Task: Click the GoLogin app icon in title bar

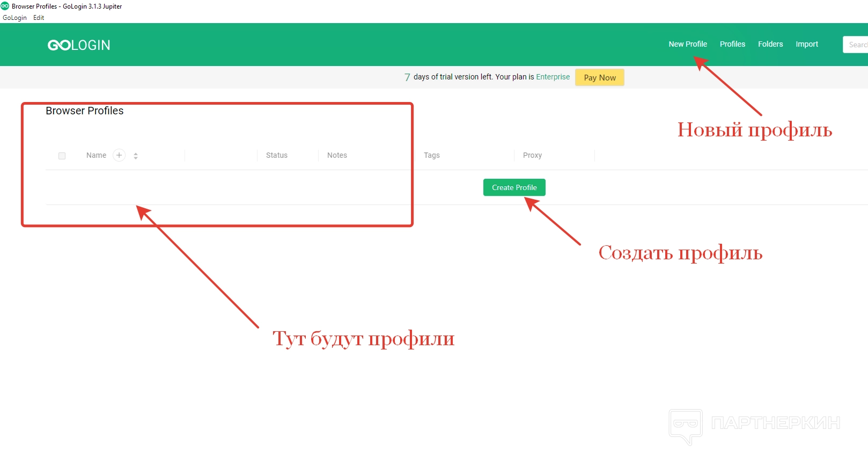Action: [5, 6]
